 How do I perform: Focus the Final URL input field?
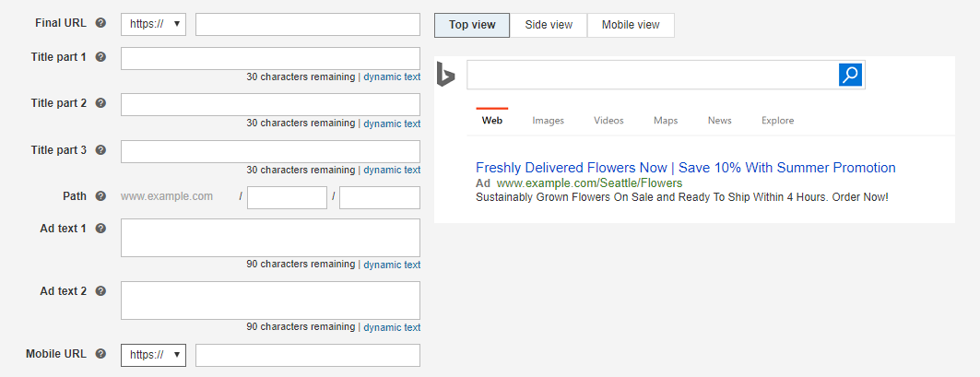pyautogui.click(x=308, y=24)
